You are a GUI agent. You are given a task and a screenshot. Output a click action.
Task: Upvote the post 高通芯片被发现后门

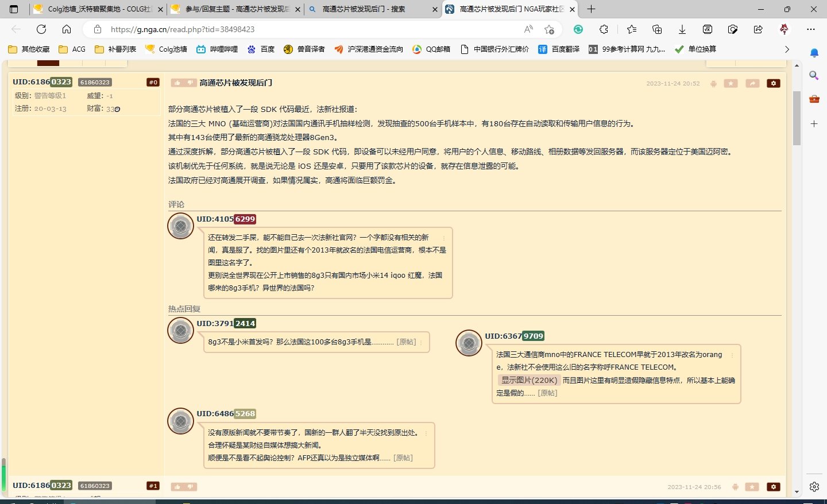(177, 83)
